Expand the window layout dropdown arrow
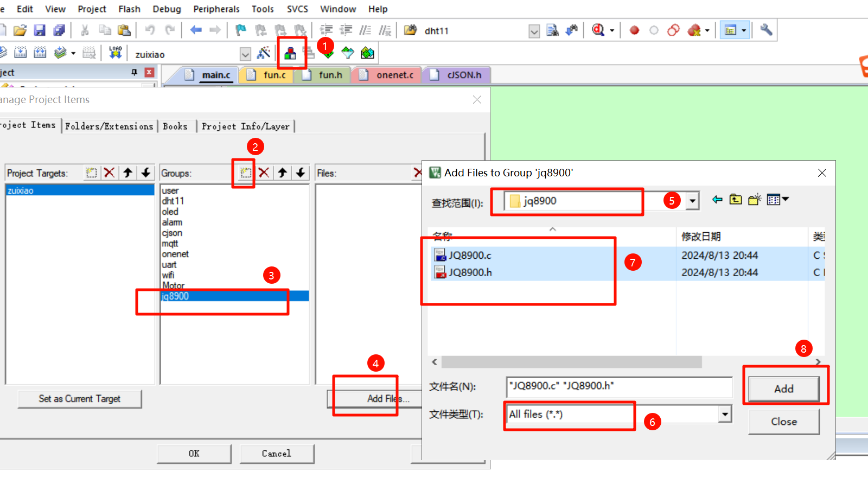The width and height of the screenshot is (868, 484). coord(744,30)
